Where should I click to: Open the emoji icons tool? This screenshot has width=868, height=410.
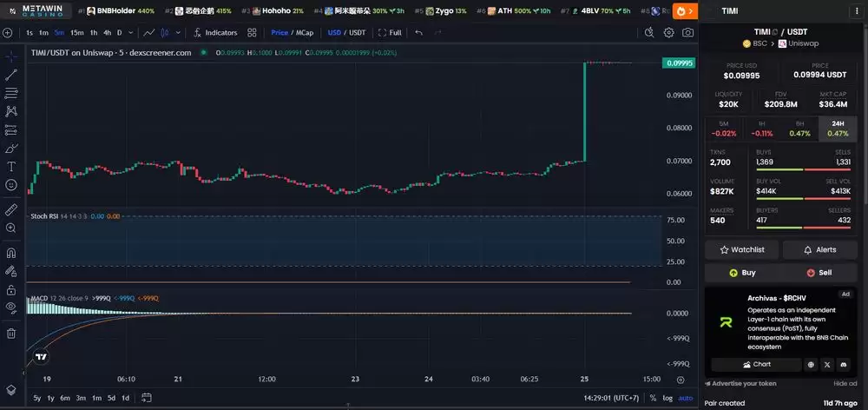coord(11,185)
